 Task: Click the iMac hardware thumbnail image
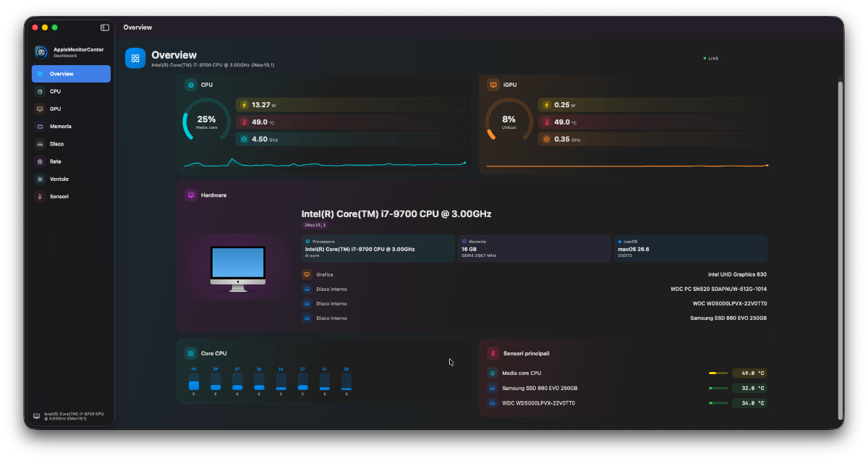[x=238, y=268]
